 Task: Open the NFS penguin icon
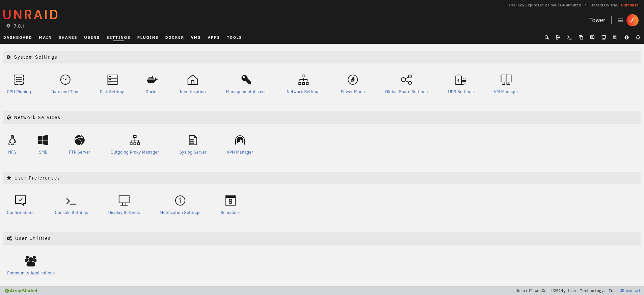coord(12,140)
